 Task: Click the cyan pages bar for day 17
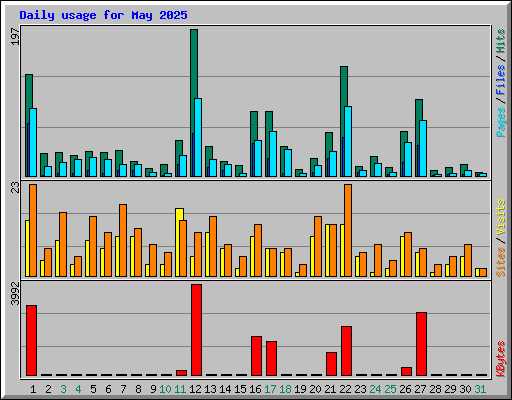tap(273, 154)
